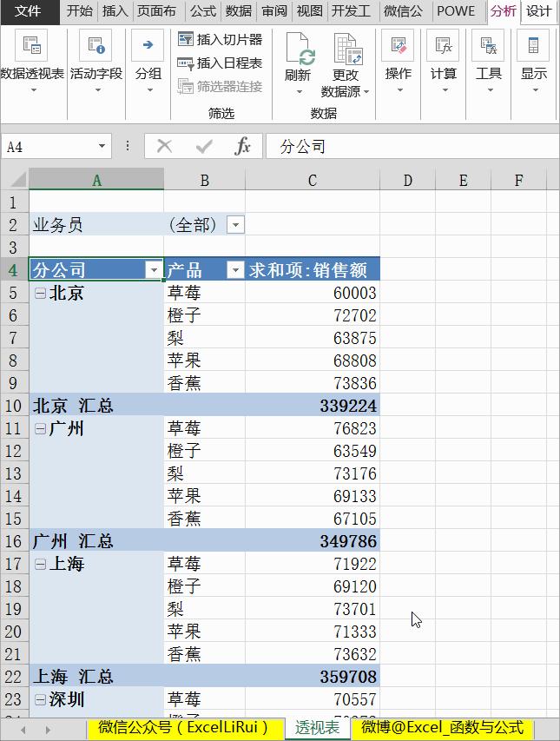Click the insert function fx icon
The image size is (560, 741).
tap(242, 146)
